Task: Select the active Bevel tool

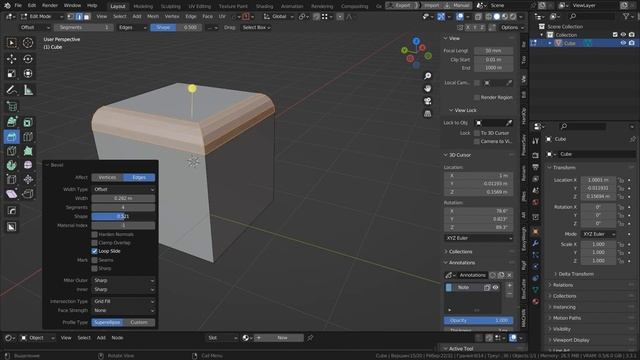Action: (x=11, y=137)
